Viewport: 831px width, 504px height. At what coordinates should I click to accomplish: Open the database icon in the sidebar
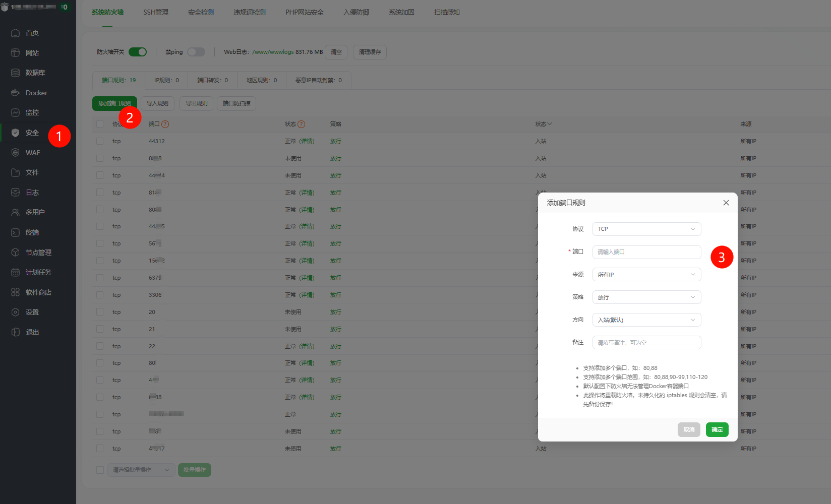(16, 73)
